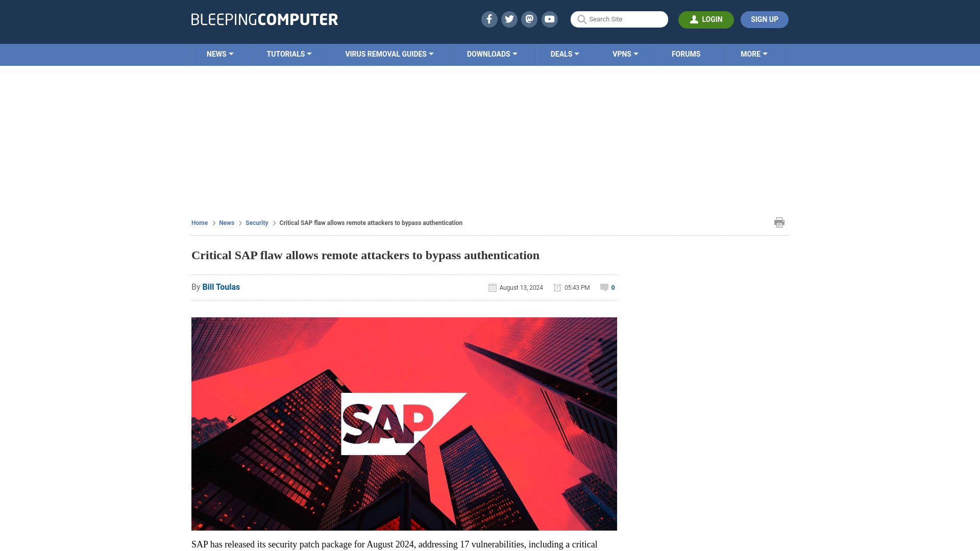This screenshot has height=551, width=980.
Task: Open the Facebook social icon link
Action: pyautogui.click(x=488, y=19)
